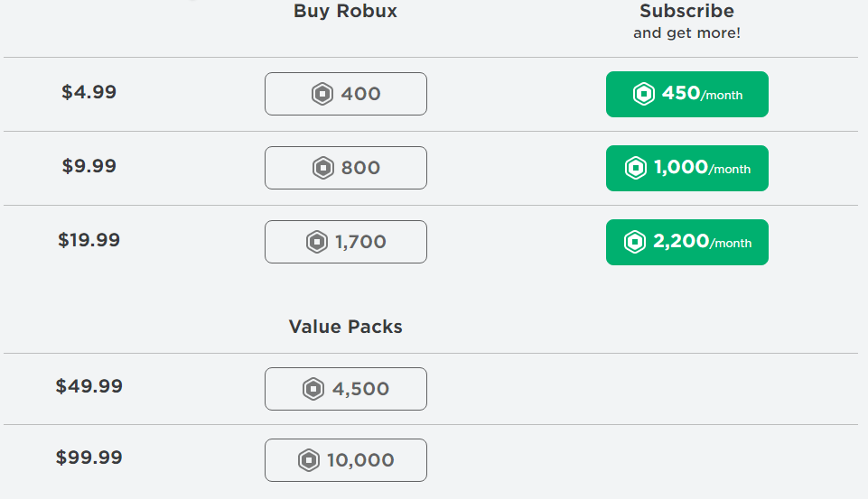The image size is (868, 499).
Task: Click the Value Packs heading
Action: 346,327
